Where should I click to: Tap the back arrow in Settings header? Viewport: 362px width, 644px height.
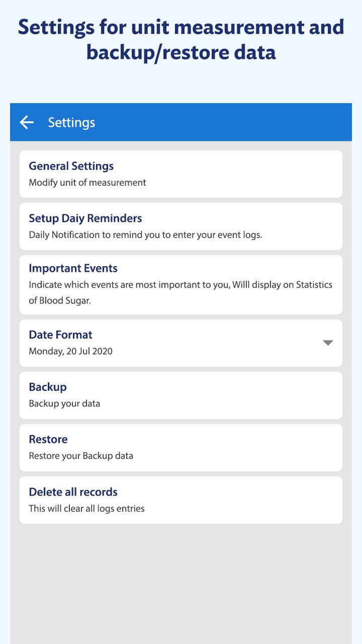(x=27, y=122)
